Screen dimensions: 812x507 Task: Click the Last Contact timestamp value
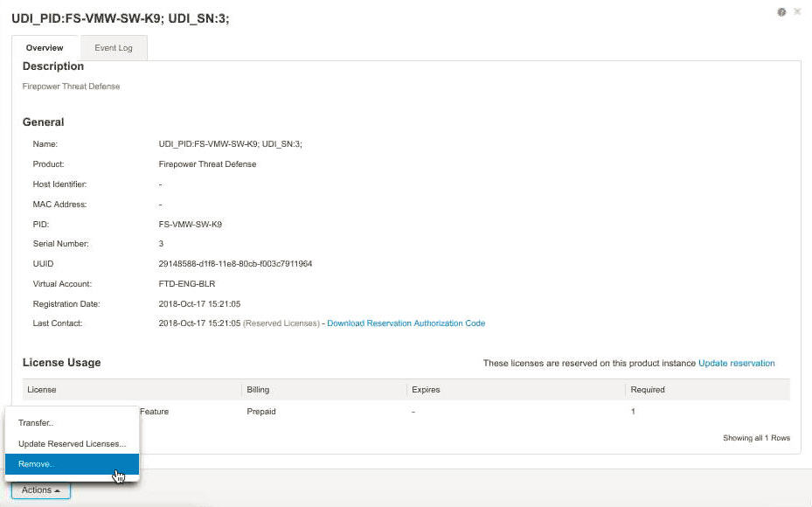(199, 323)
